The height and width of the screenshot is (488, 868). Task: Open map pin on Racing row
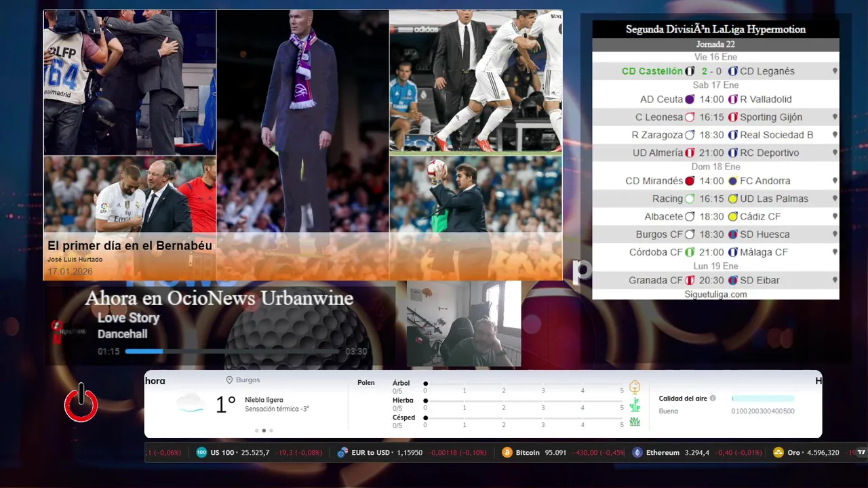pos(835,199)
